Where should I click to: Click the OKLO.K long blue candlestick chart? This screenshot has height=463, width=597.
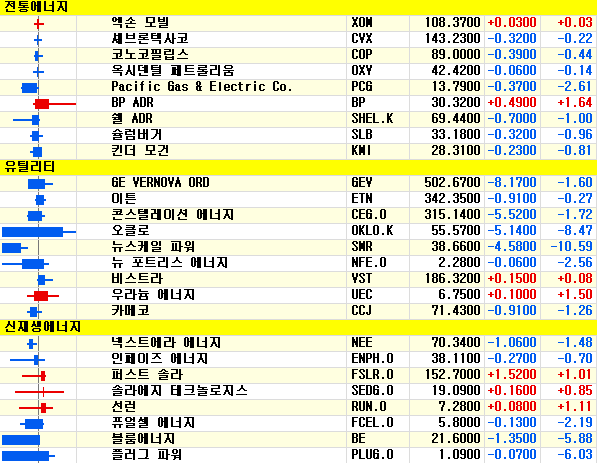pyautogui.click(x=38, y=232)
